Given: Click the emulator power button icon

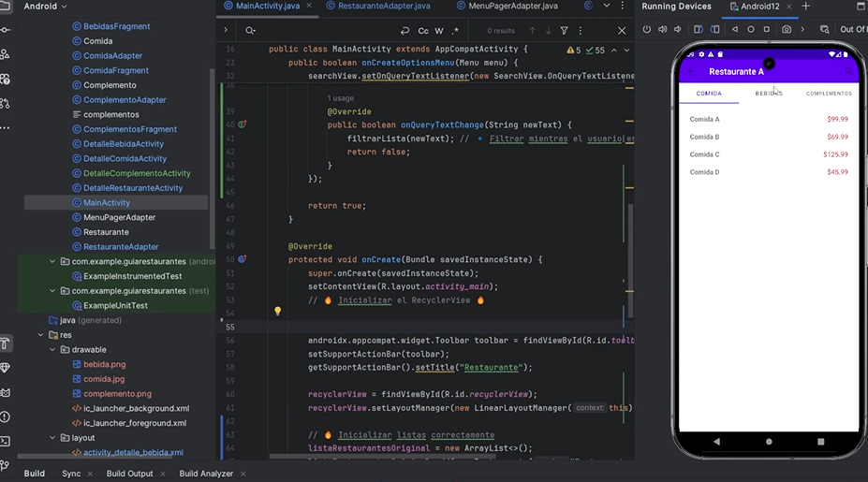Looking at the screenshot, I should 647,29.
